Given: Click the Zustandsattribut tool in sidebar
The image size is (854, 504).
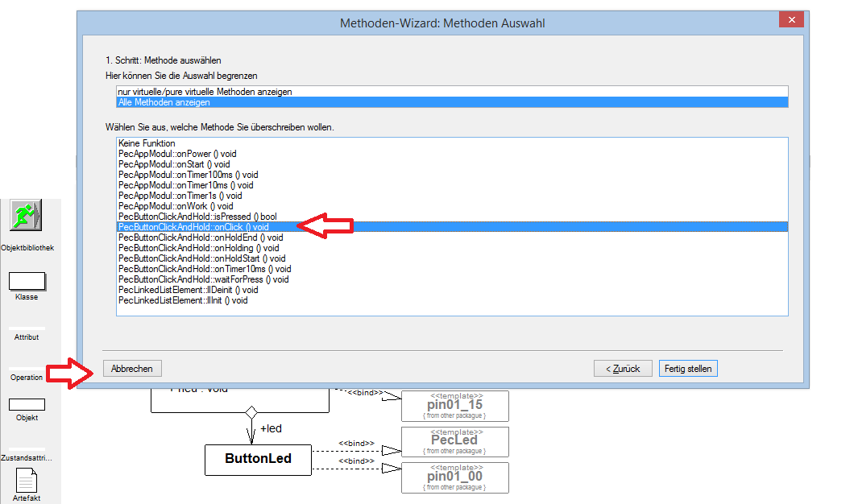Looking at the screenshot, I should pos(27,457).
